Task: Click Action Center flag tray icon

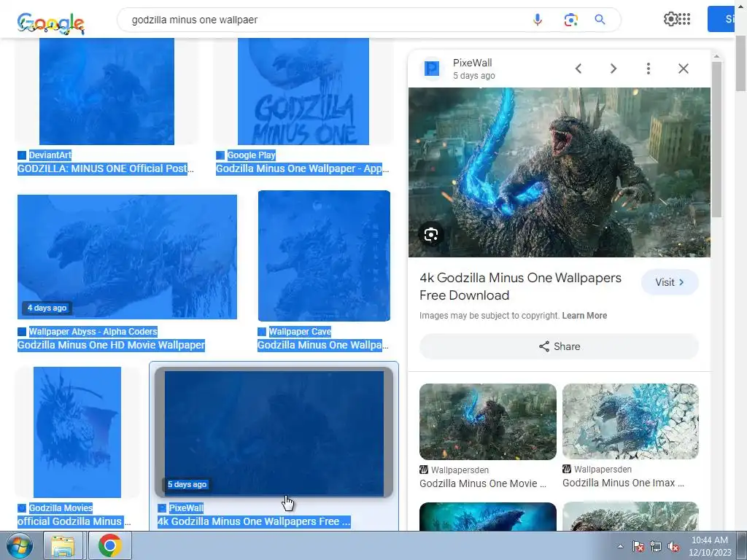Action: point(638,546)
